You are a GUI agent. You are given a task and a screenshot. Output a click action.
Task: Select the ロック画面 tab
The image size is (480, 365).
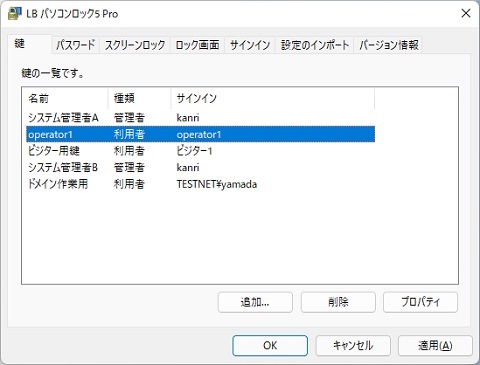point(197,45)
